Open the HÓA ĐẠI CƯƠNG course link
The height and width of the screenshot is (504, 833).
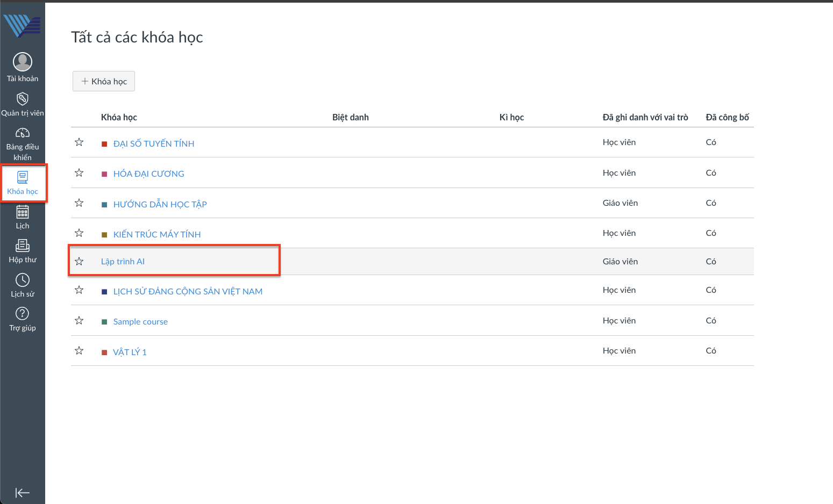pyautogui.click(x=148, y=174)
